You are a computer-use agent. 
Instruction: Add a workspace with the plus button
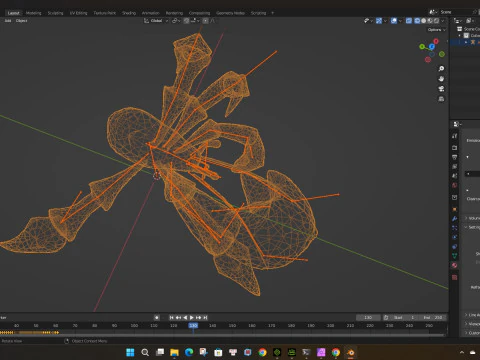[x=272, y=13]
